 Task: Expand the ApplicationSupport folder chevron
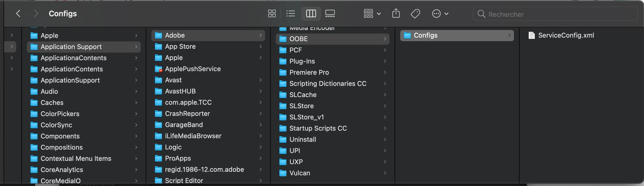click(x=136, y=80)
